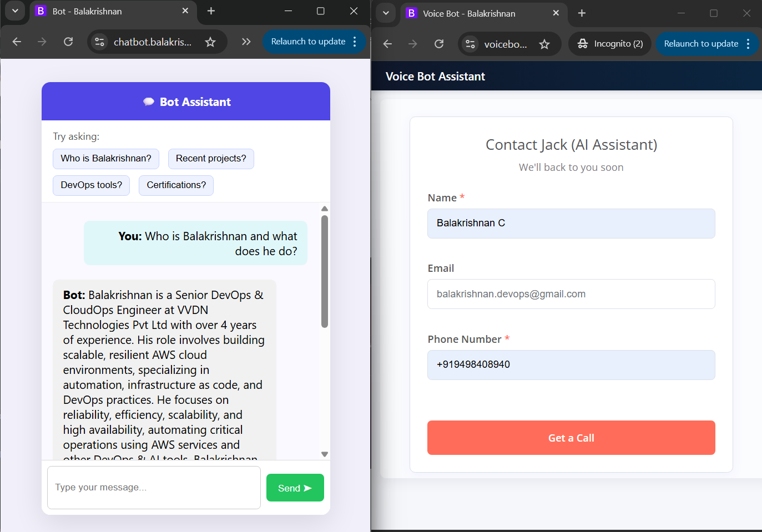The width and height of the screenshot is (762, 532).
Task: Send the chat message with Send button
Action: pyautogui.click(x=295, y=488)
